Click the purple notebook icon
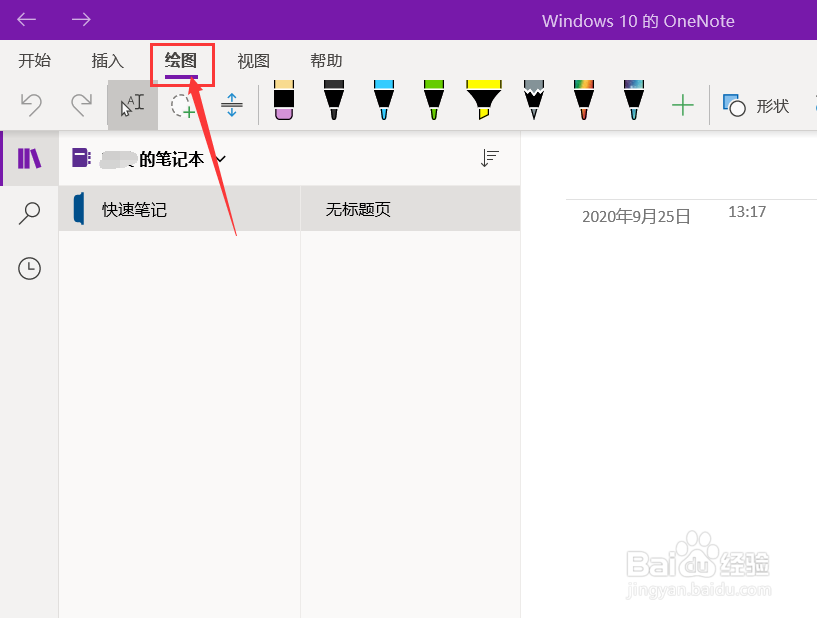 81,158
